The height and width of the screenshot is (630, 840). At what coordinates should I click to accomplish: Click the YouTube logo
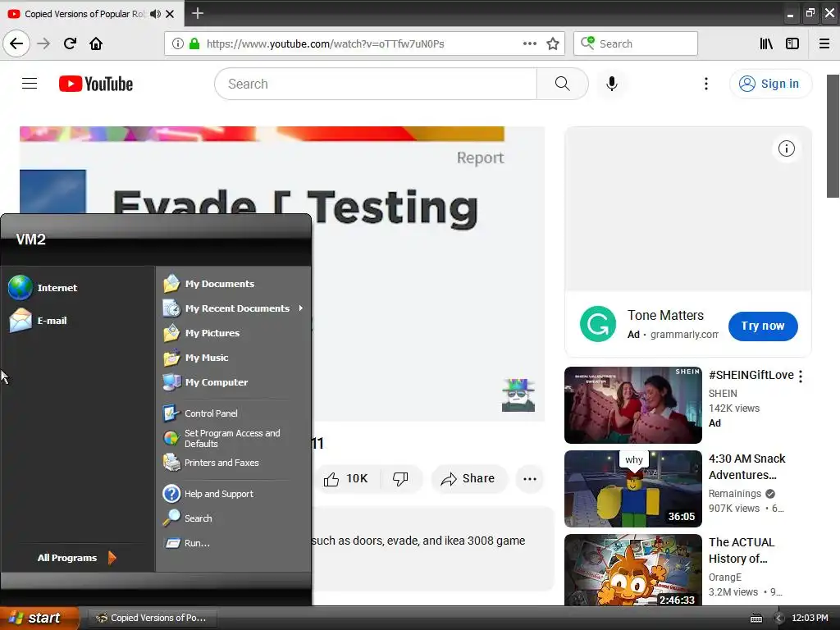pos(96,84)
